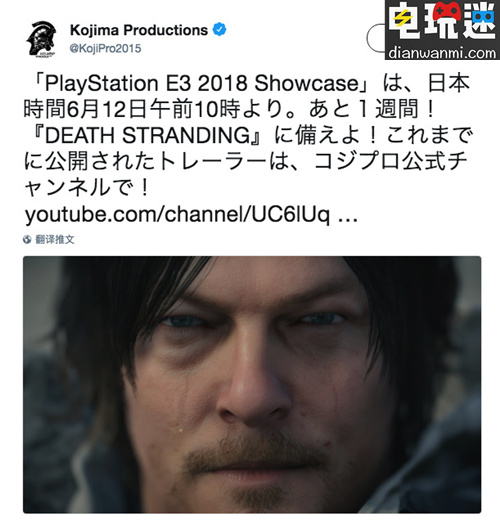Click the Kojima Productions display name
The width and height of the screenshot is (500, 520).
139,30
